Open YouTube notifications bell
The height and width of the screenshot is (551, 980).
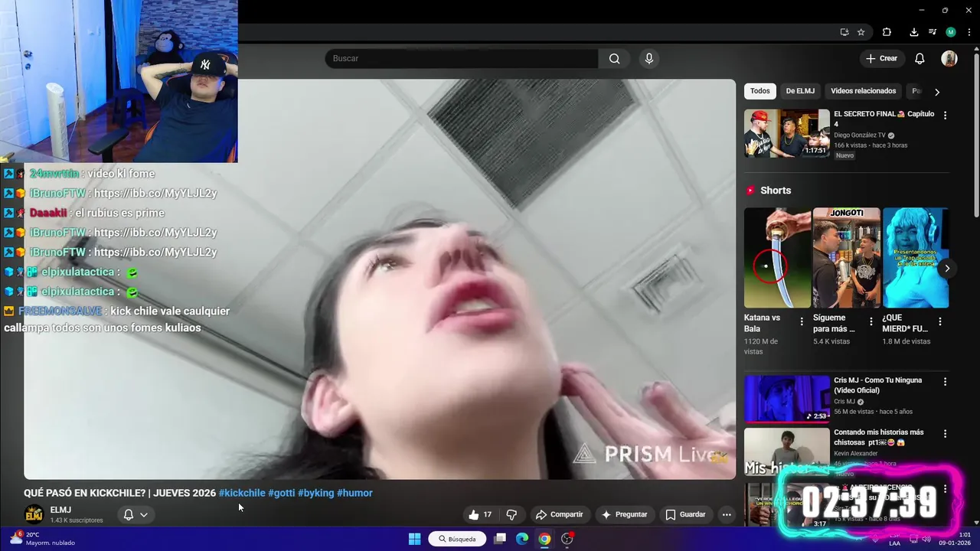click(920, 59)
